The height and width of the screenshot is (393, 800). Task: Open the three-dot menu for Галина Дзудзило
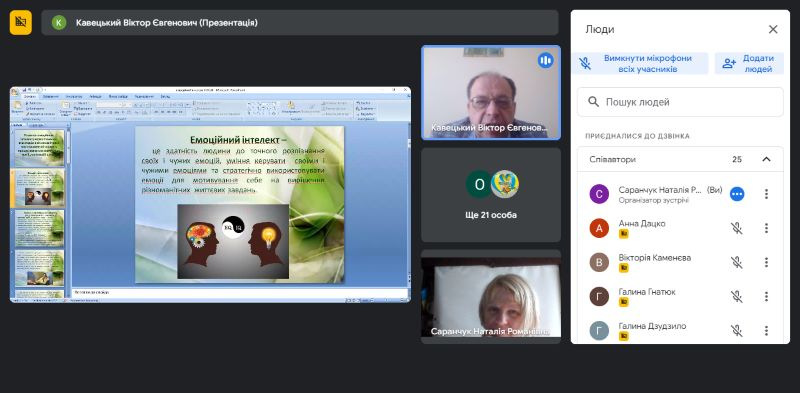(x=766, y=331)
